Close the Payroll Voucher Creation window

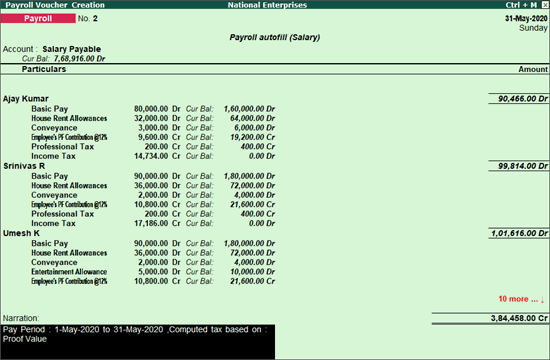point(545,5)
